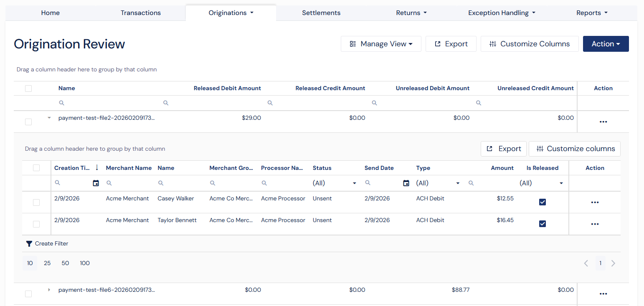Click the Create Filter funnel icon

[x=29, y=244]
